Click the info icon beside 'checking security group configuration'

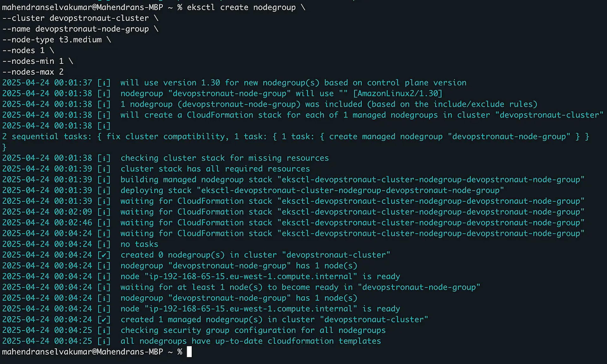104,330
